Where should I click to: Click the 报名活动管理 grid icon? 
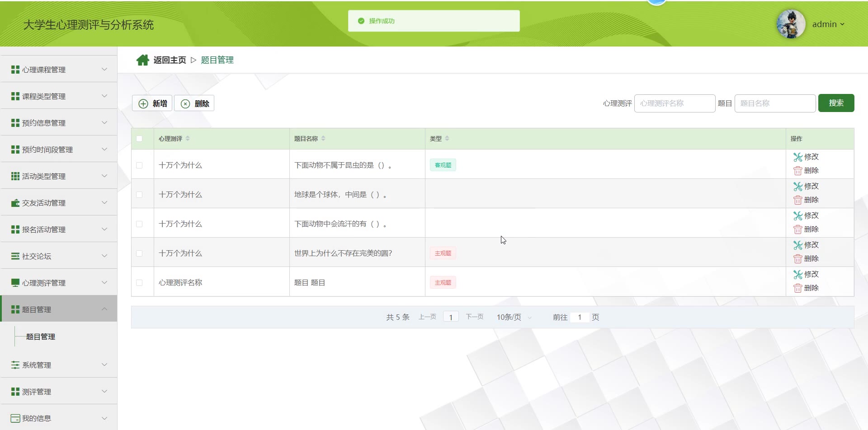(x=15, y=229)
